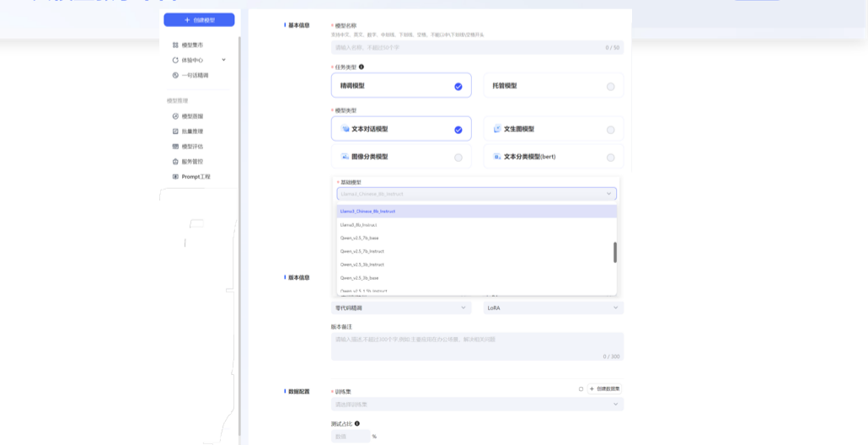
Task: Choose Llama3_8b_Instruct from the list
Action: point(477,225)
